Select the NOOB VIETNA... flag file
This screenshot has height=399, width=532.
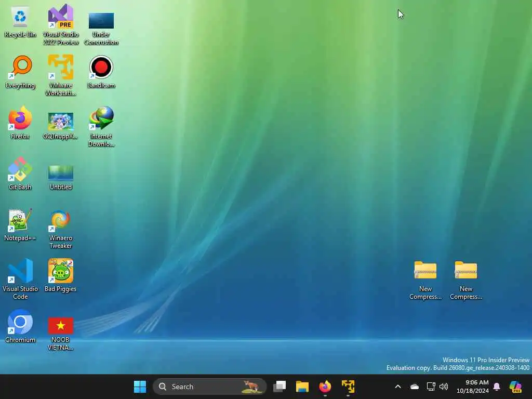click(x=61, y=334)
